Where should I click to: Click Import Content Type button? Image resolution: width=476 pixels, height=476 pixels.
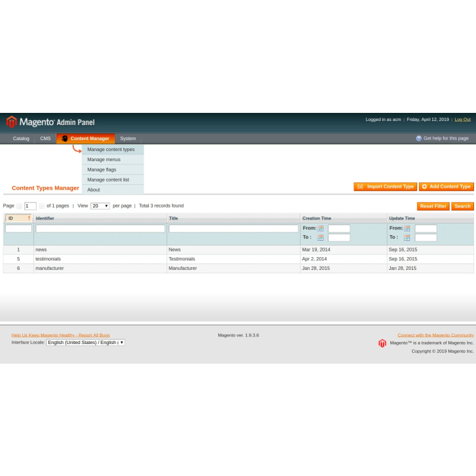click(386, 187)
